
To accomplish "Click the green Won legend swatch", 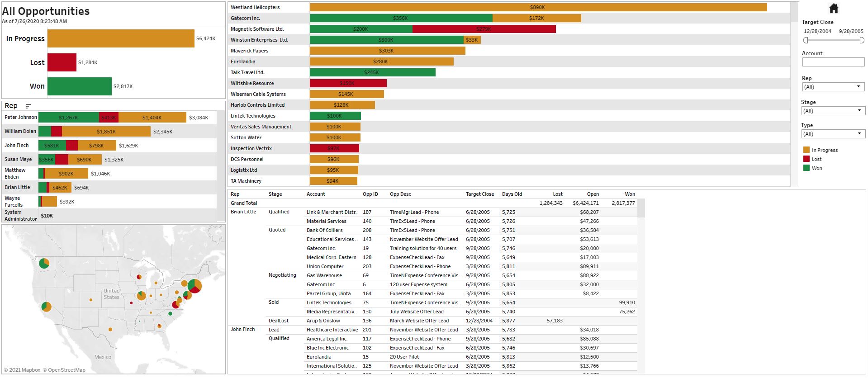I will [806, 168].
